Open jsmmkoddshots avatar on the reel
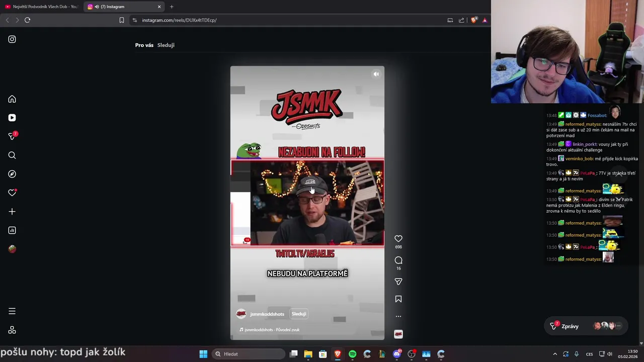644x362 pixels. (x=241, y=314)
